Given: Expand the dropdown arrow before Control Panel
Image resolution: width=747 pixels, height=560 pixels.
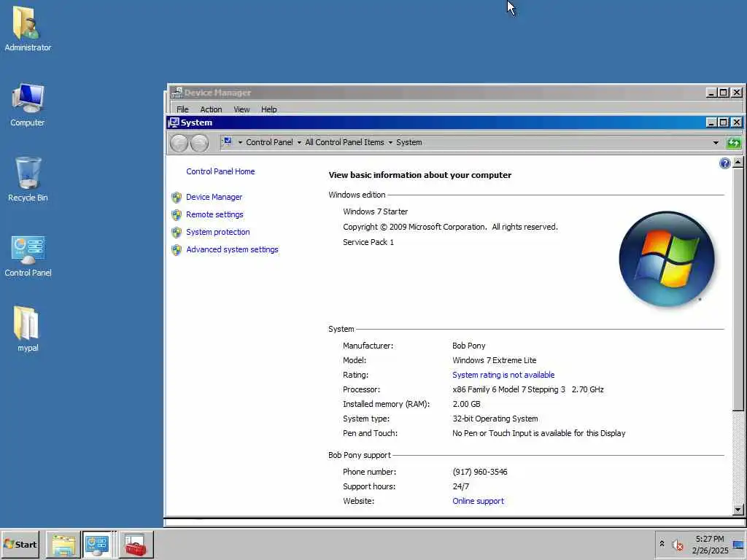Looking at the screenshot, I should (x=240, y=142).
